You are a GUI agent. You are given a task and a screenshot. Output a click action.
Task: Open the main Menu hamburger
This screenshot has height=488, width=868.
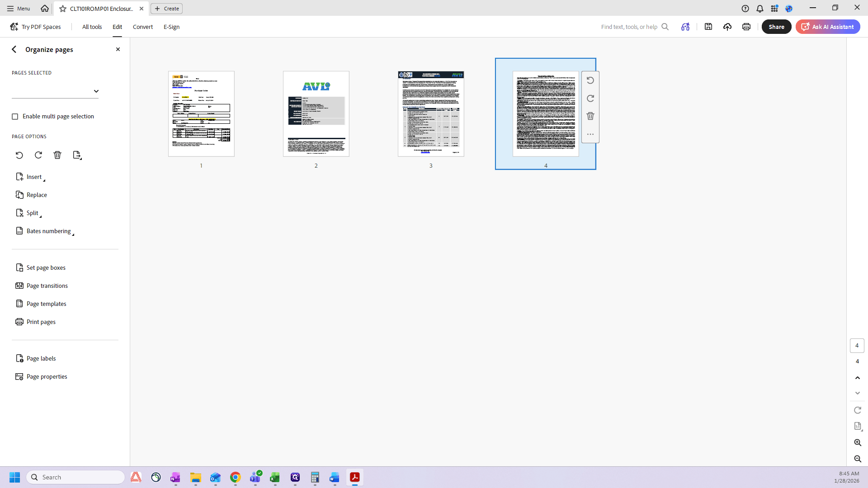click(x=19, y=9)
